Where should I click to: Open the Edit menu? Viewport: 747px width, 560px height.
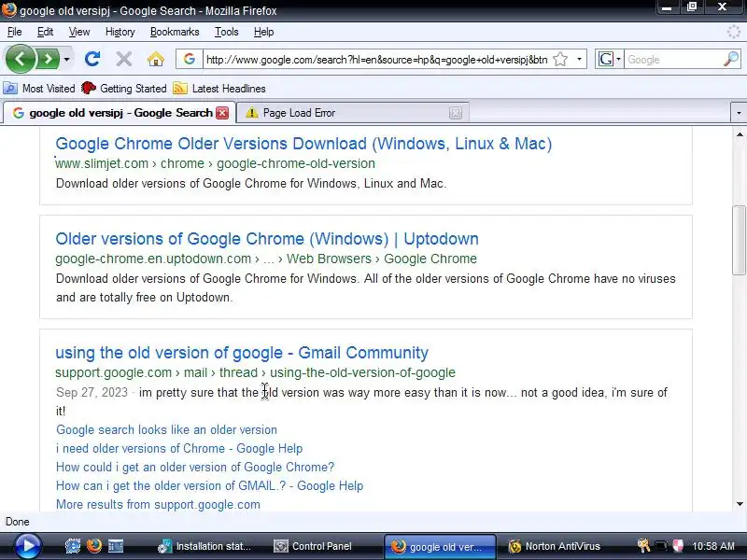click(x=45, y=32)
